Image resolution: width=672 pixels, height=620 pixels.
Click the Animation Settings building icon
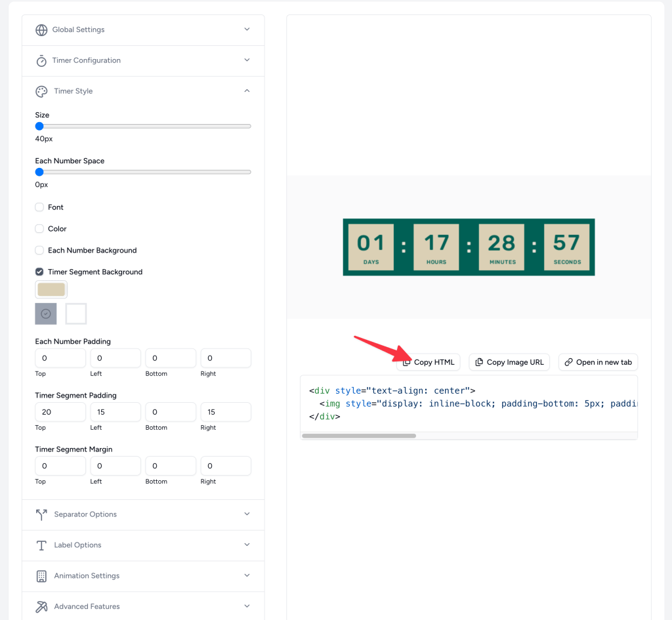pyautogui.click(x=41, y=575)
